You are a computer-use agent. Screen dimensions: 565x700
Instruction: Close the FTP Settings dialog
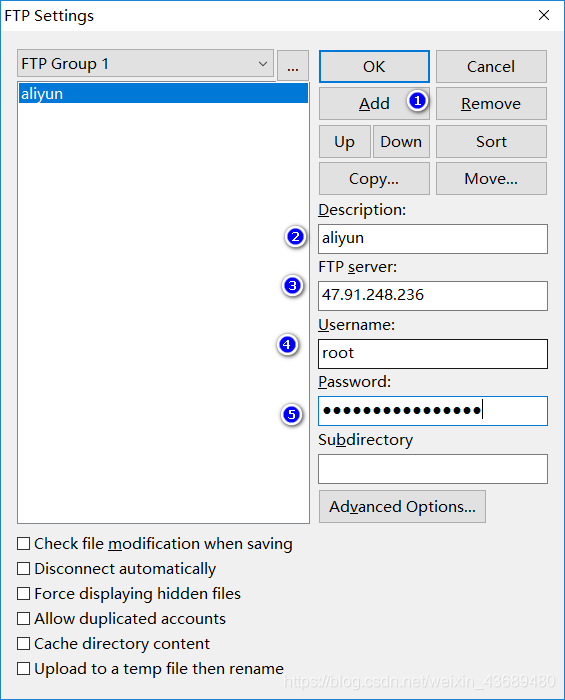point(544,15)
